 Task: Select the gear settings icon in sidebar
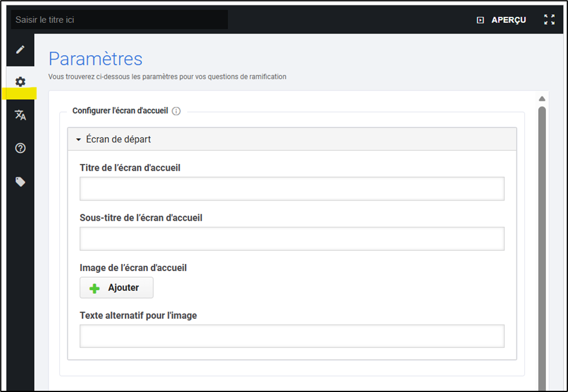click(x=20, y=82)
